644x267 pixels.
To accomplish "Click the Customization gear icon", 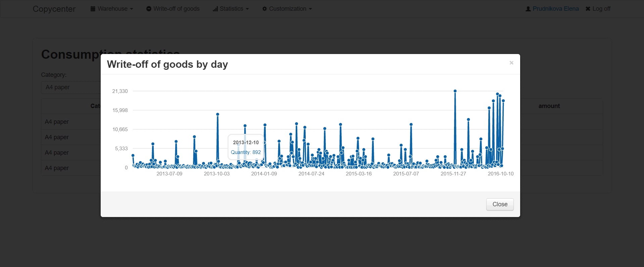I will pos(264,9).
